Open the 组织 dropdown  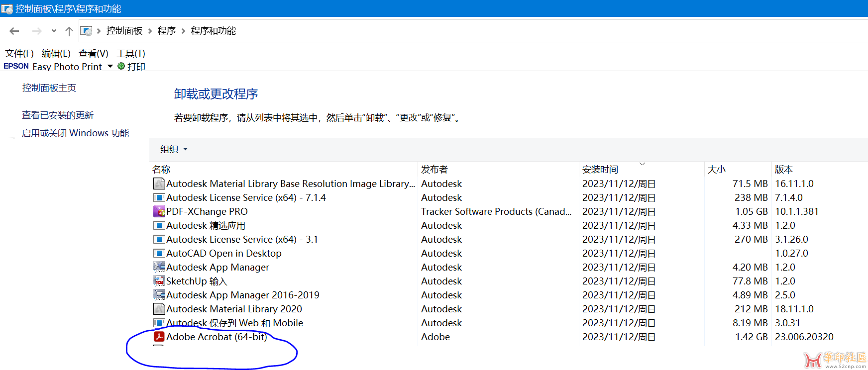point(174,149)
